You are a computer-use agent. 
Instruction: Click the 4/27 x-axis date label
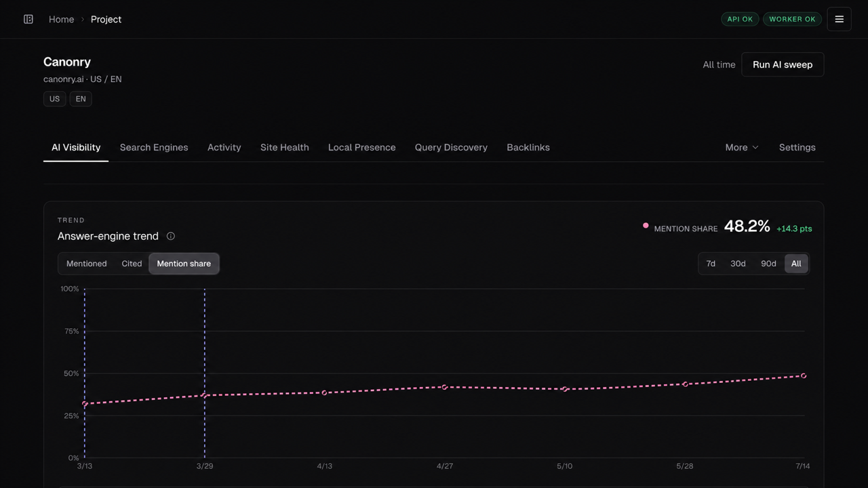445,466
